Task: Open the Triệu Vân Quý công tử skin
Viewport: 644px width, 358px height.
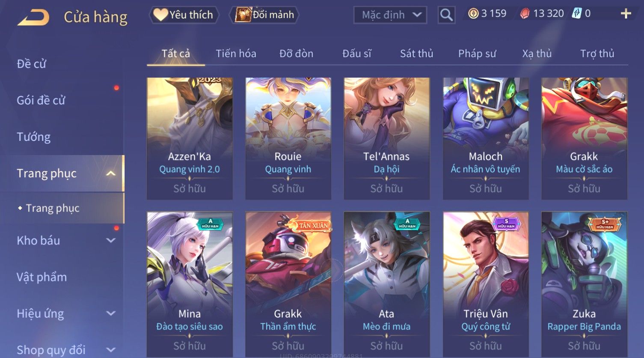Action: pyautogui.click(x=486, y=284)
